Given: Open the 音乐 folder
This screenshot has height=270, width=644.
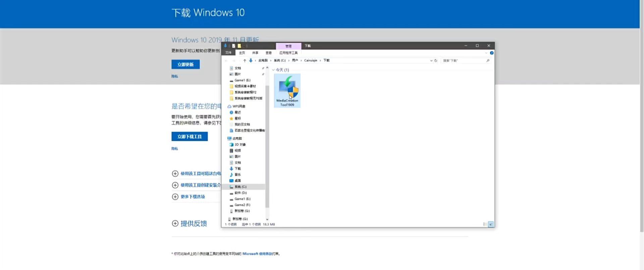Looking at the screenshot, I should [x=237, y=175].
